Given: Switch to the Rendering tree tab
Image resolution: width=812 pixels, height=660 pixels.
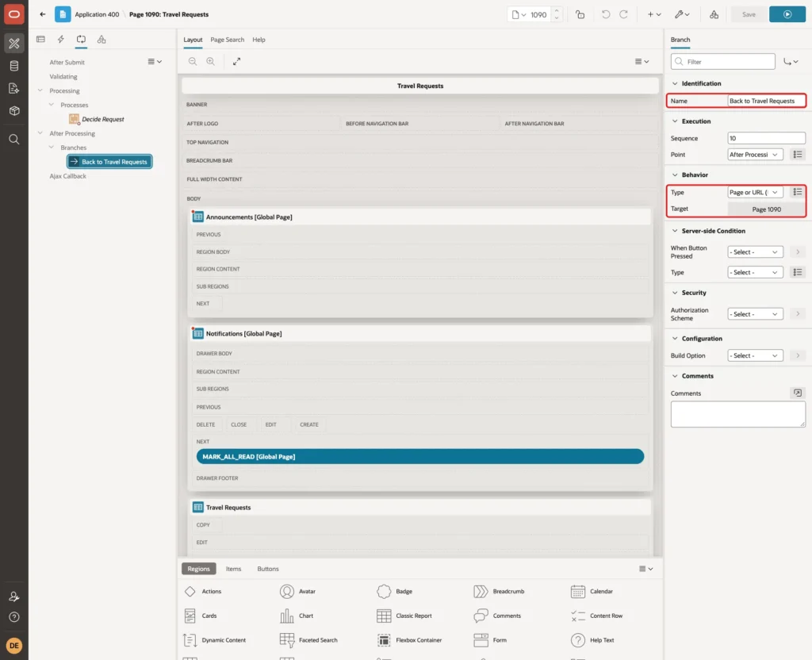Looking at the screenshot, I should [x=41, y=40].
